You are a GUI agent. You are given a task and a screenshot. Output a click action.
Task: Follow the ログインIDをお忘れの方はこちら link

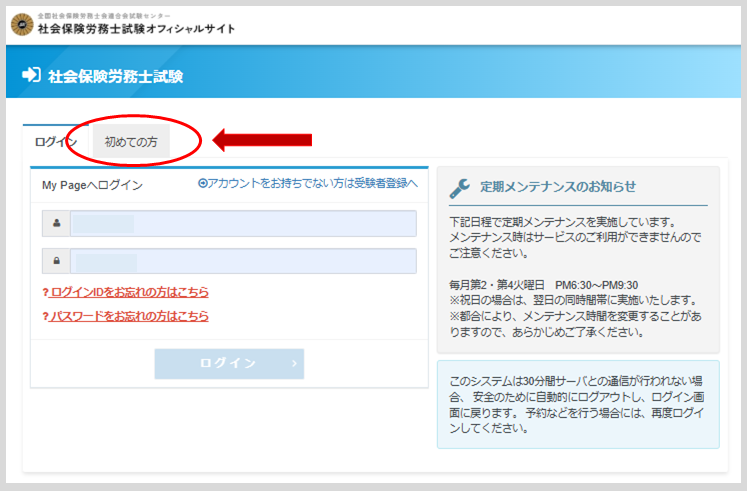point(129,293)
